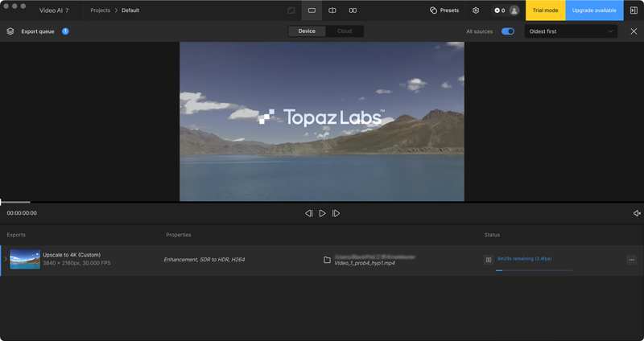
Task: Click the Upgrade available button
Action: tap(594, 10)
